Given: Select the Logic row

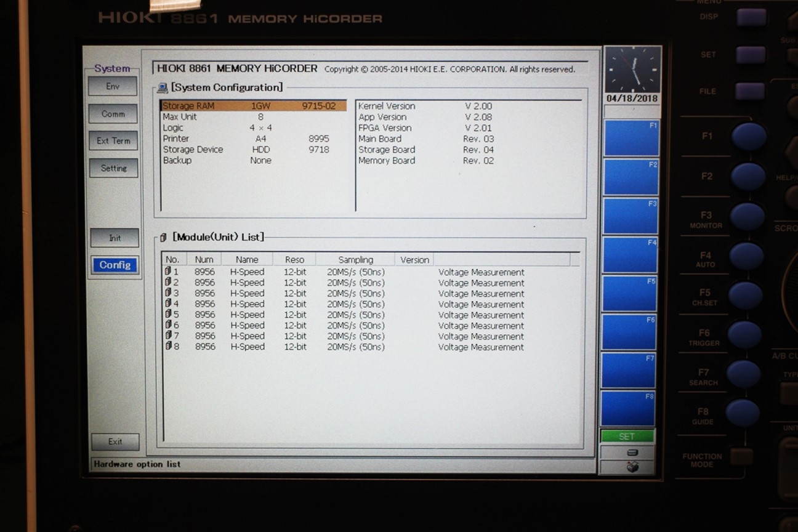Looking at the screenshot, I should coord(253,128).
